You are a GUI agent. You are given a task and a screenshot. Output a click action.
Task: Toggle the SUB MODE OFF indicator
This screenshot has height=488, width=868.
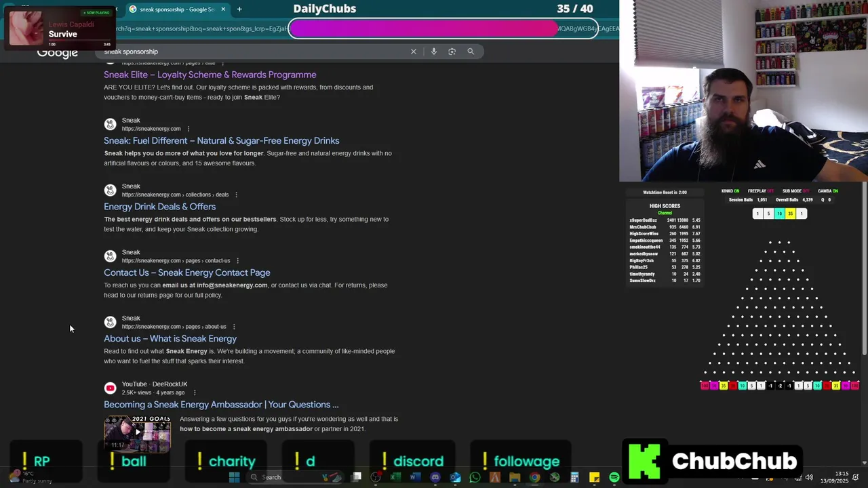[796, 191]
